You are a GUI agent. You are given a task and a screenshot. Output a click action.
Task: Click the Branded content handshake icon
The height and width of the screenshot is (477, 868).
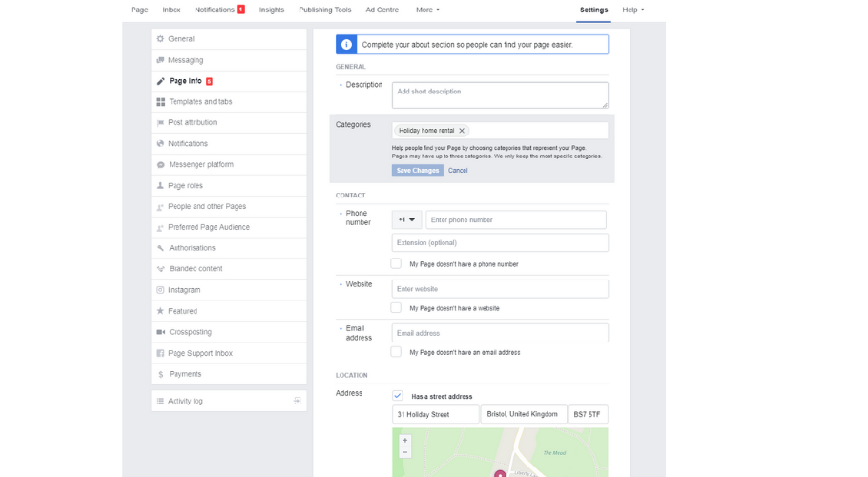pyautogui.click(x=160, y=268)
